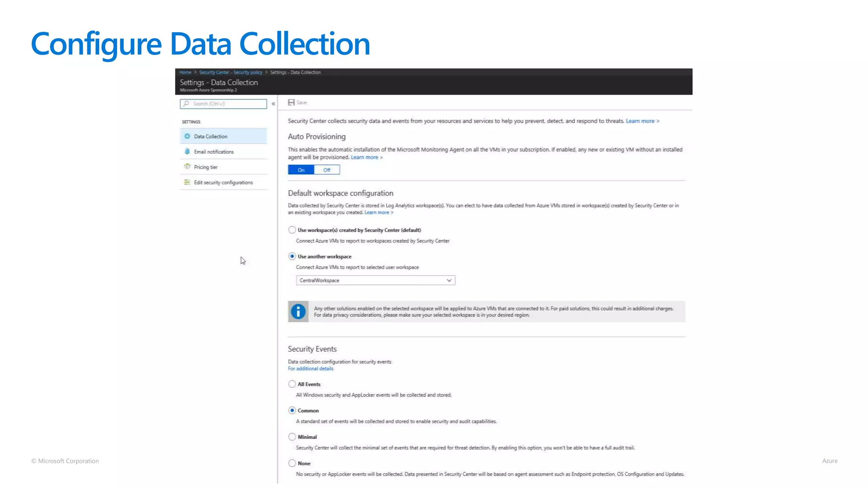
Task: Go to Security Center - Security policy breadcrumb
Action: pos(231,72)
